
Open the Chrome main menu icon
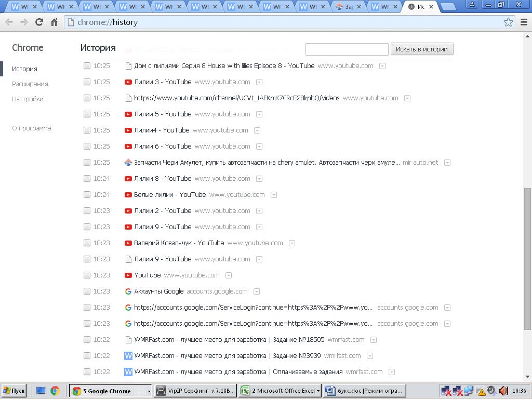pyautogui.click(x=524, y=22)
